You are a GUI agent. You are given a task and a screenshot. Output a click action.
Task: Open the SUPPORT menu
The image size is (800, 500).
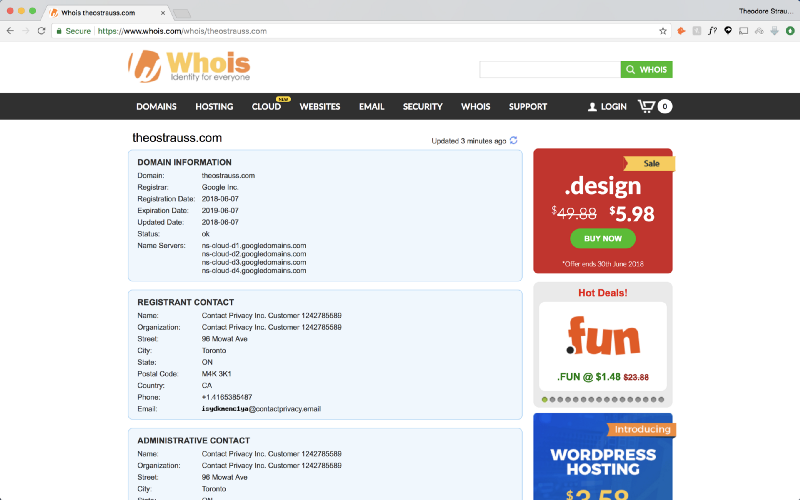click(528, 107)
